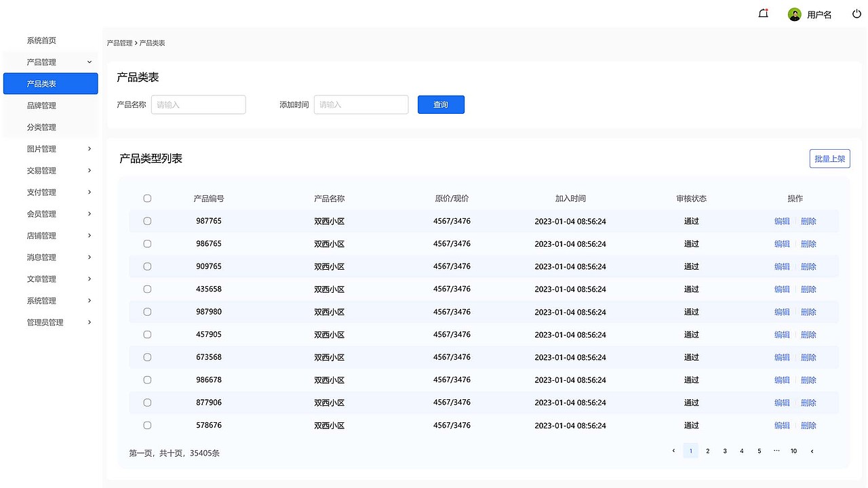The height and width of the screenshot is (488, 868).
Task: Go to previous page arrow in pagination
Action: 673,451
